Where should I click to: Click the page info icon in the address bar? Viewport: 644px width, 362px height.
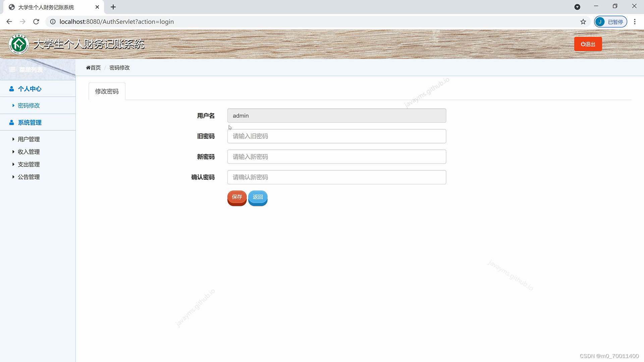(x=53, y=21)
